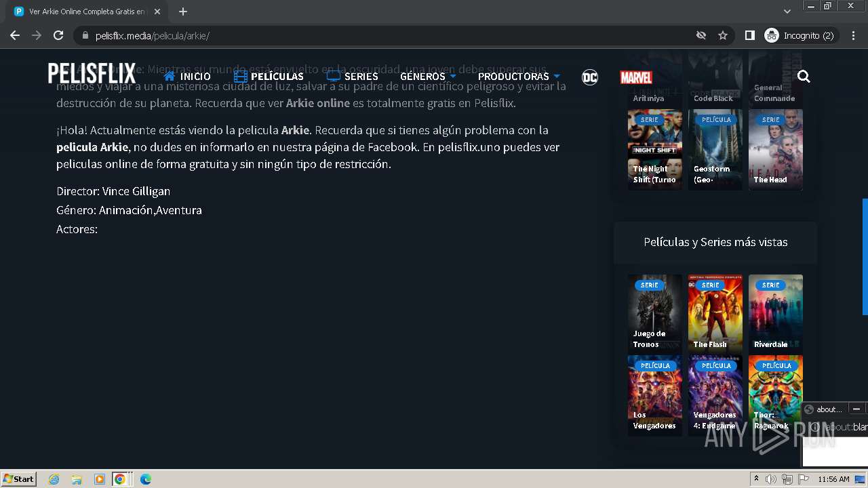Screen dimensions: 868x488
Task: Open Microsoft Edge from taskbar
Action: pyautogui.click(x=145, y=479)
